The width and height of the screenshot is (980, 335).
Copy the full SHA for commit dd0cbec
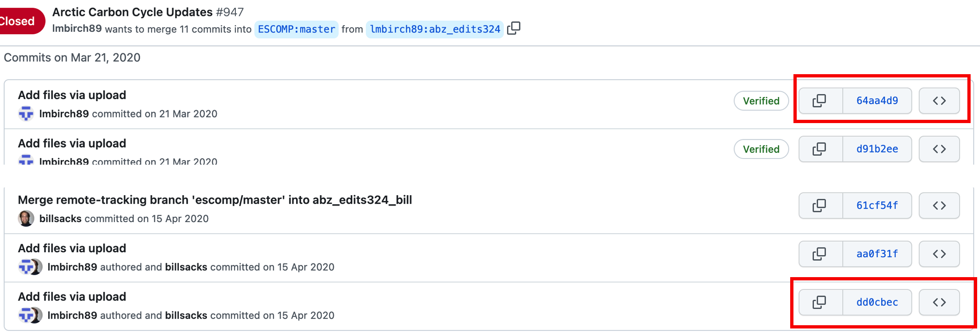pos(820,302)
